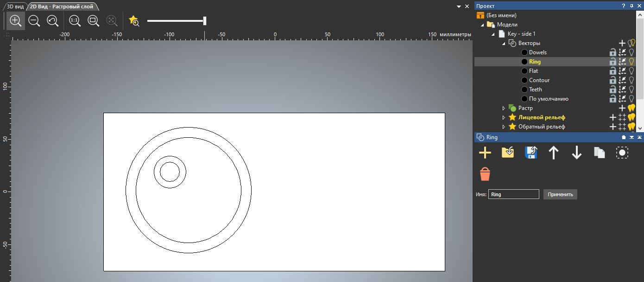The image size is (644, 282).
Task: Expand the Растр tree node
Action: (x=504, y=108)
